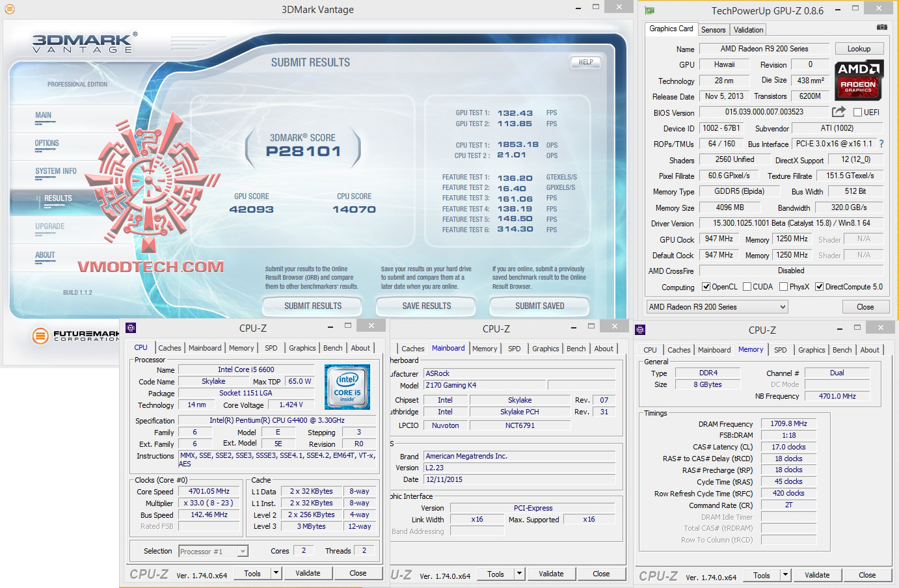Click the Lookup button in GPU-Z
Image resolution: width=899 pixels, height=588 pixels.
(x=858, y=49)
